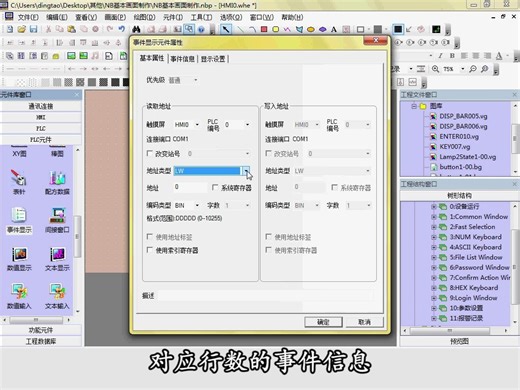Toggle write address 系统寄存器 checkbox
This screenshot has height=390, width=520.
334,187
